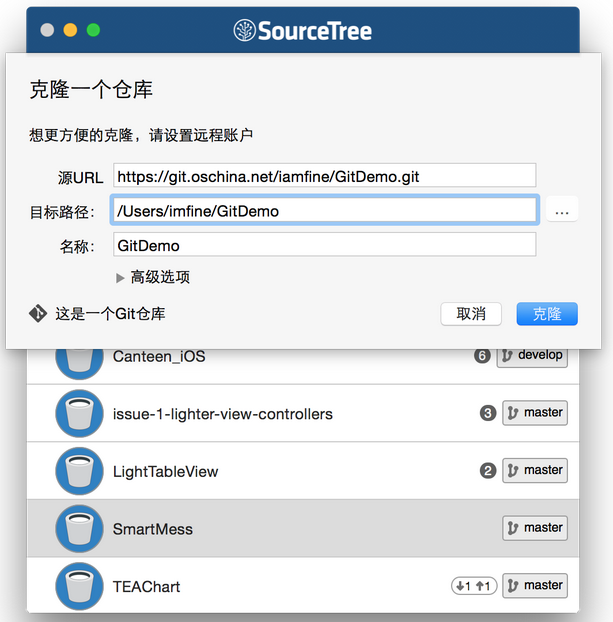Expand the 高级选项 disclosure triangle

click(121, 277)
